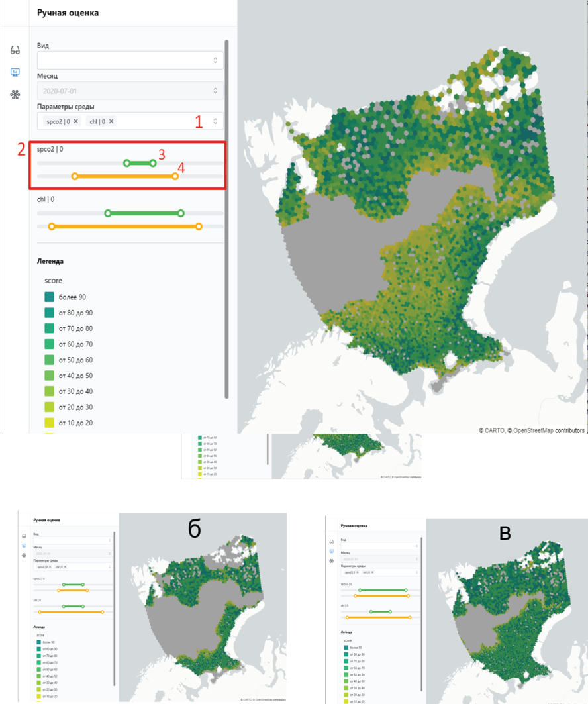Click the 'более 90' legend swatch in top panel
This screenshot has width=588, height=704.
point(50,297)
